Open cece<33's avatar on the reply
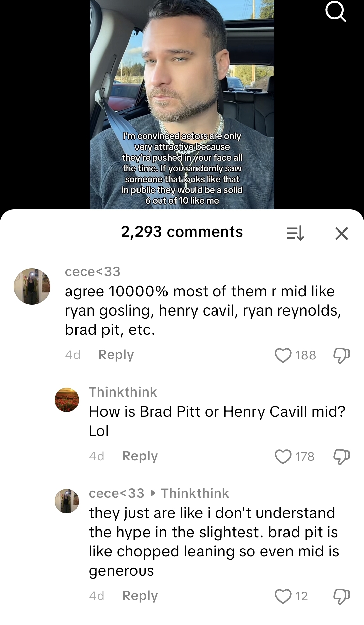This screenshot has width=364, height=625. click(x=67, y=501)
